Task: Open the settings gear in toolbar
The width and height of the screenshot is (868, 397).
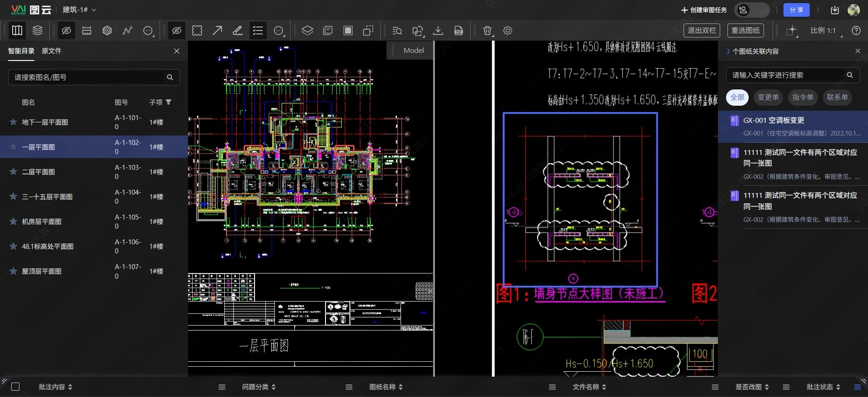Action: [x=508, y=31]
